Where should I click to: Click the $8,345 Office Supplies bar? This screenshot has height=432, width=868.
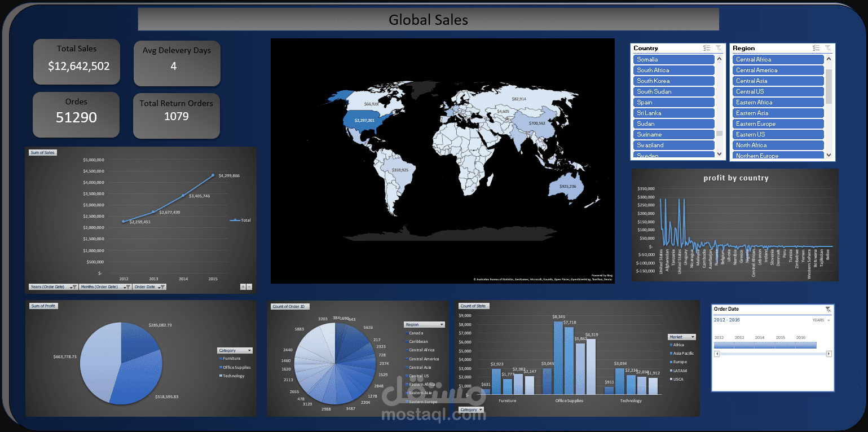coord(558,358)
